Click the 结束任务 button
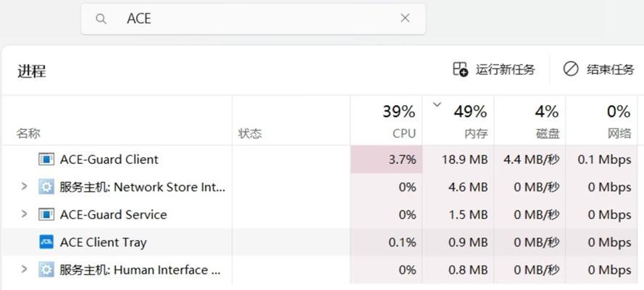Viewport: 644px width, 290px height. point(598,70)
